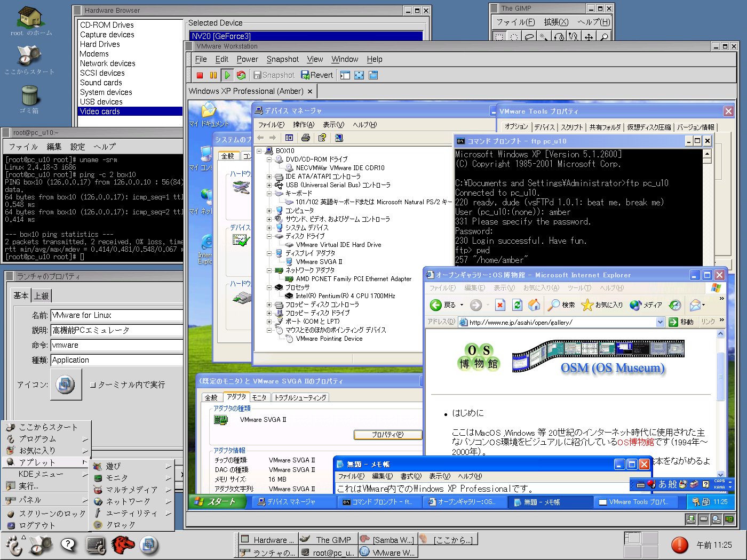Open the VMware File menu
The width and height of the screenshot is (747, 560).
click(201, 59)
